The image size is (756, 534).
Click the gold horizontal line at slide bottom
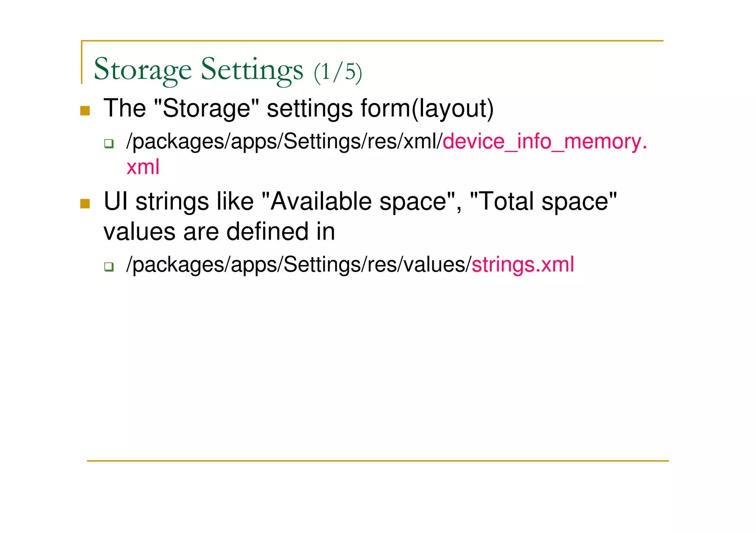tap(378, 461)
